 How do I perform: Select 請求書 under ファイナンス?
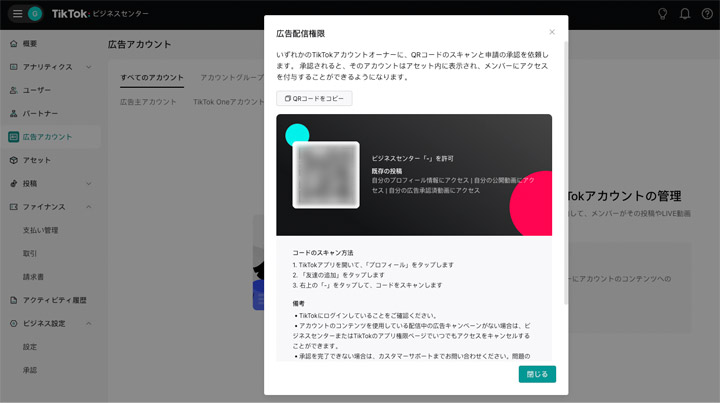(34, 277)
